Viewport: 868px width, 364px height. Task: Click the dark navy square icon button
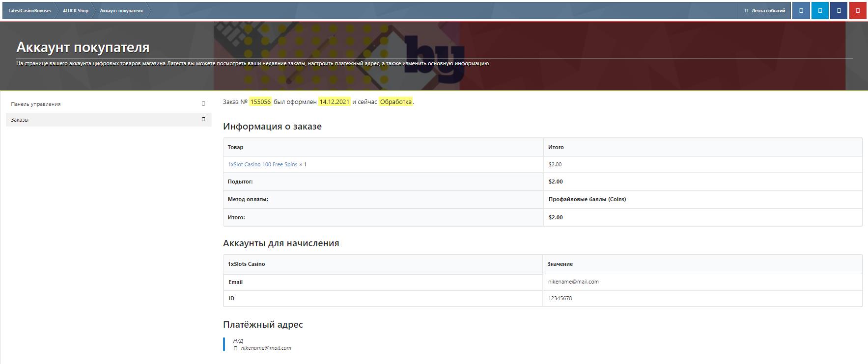[839, 10]
